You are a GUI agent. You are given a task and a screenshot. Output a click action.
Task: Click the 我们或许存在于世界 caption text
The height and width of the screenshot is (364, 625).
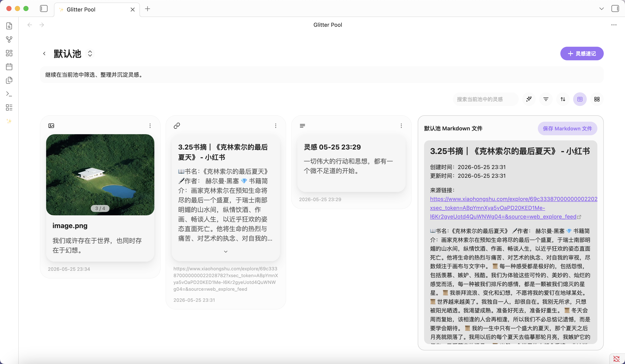tap(97, 245)
